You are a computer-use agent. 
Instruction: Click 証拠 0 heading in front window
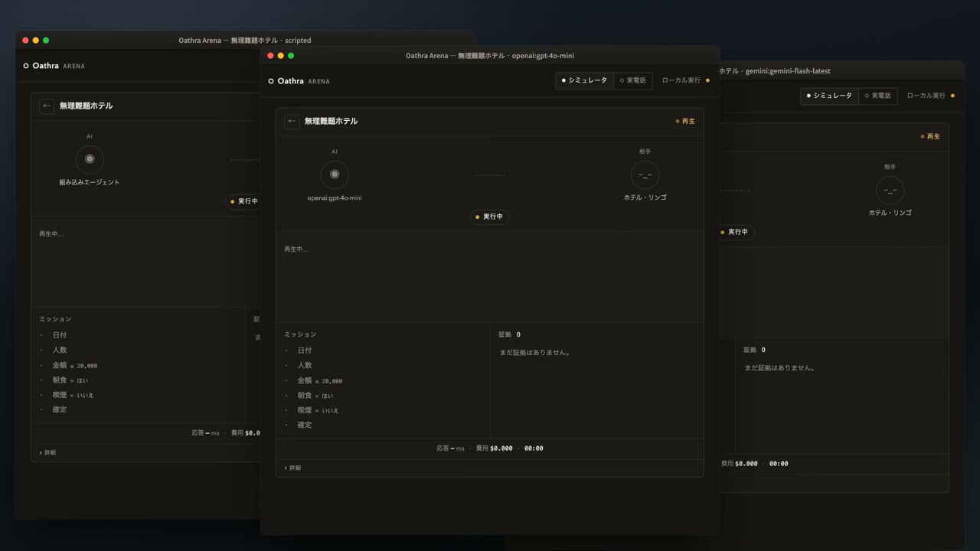[510, 334]
